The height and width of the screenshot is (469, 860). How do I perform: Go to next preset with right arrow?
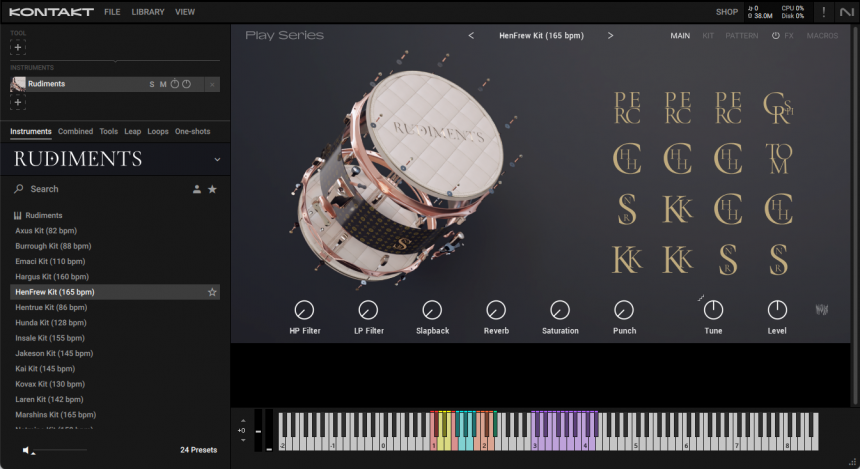click(610, 36)
